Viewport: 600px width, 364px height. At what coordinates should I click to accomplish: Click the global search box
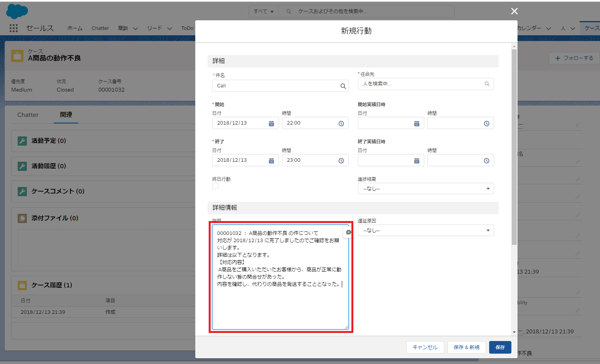tap(366, 11)
